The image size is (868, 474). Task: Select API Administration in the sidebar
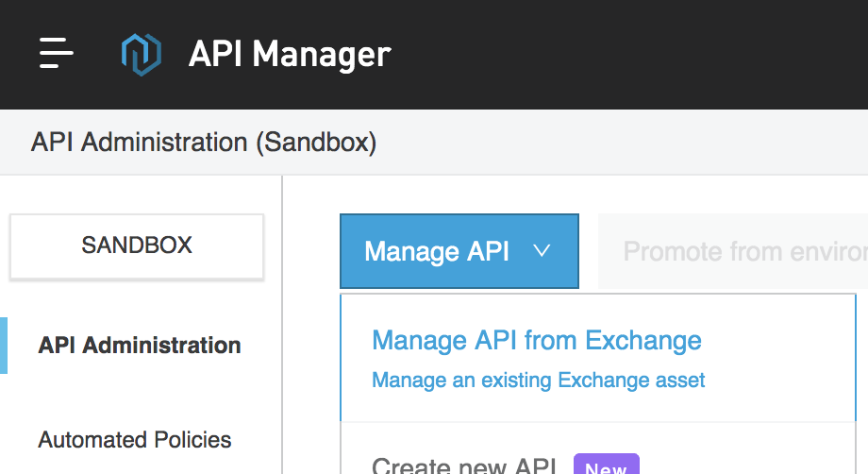click(x=140, y=346)
